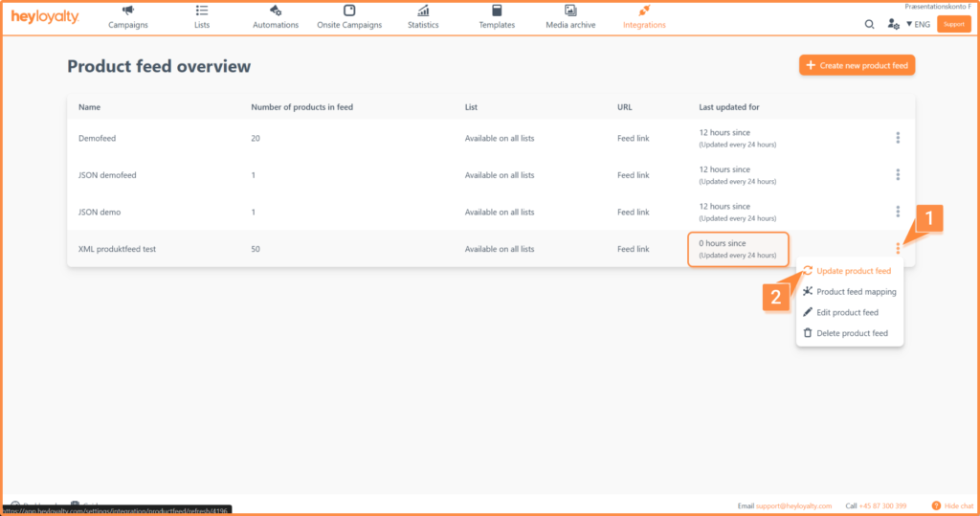Click the Templates icon

[497, 11]
